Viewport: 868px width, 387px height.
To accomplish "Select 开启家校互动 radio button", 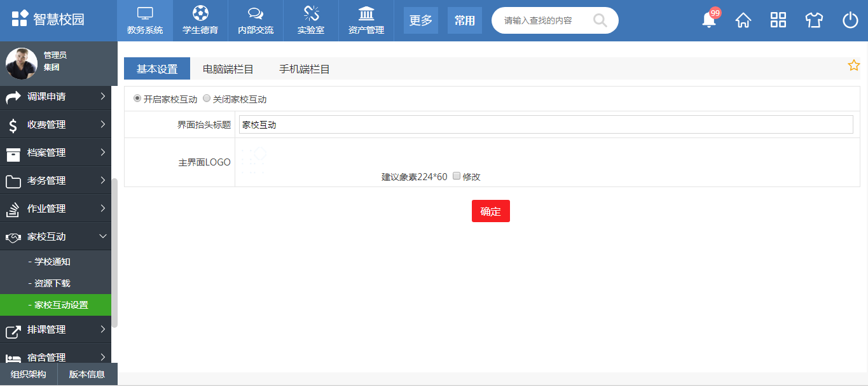I will (137, 99).
